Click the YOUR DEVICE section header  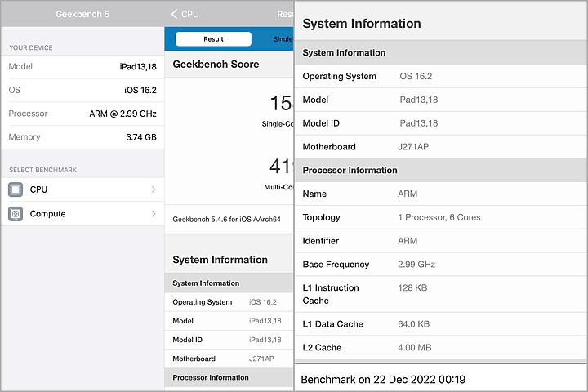point(31,47)
